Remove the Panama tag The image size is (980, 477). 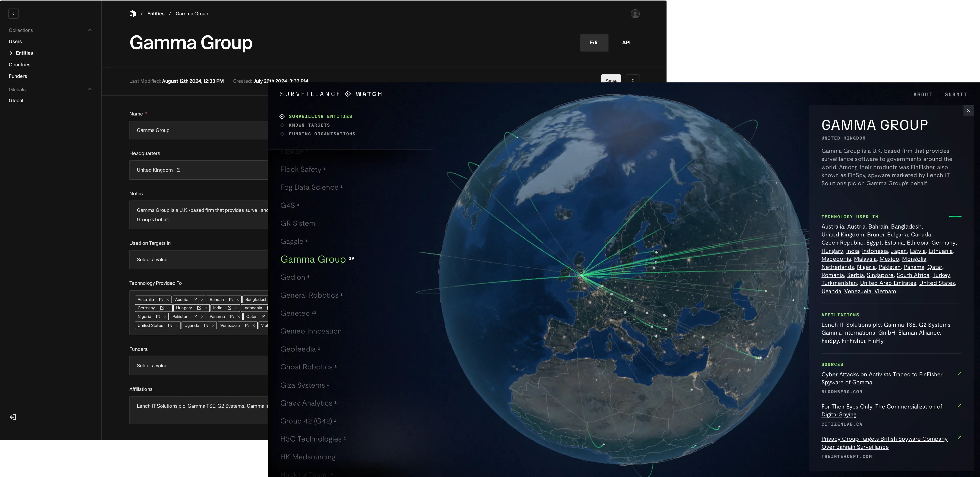pos(239,317)
